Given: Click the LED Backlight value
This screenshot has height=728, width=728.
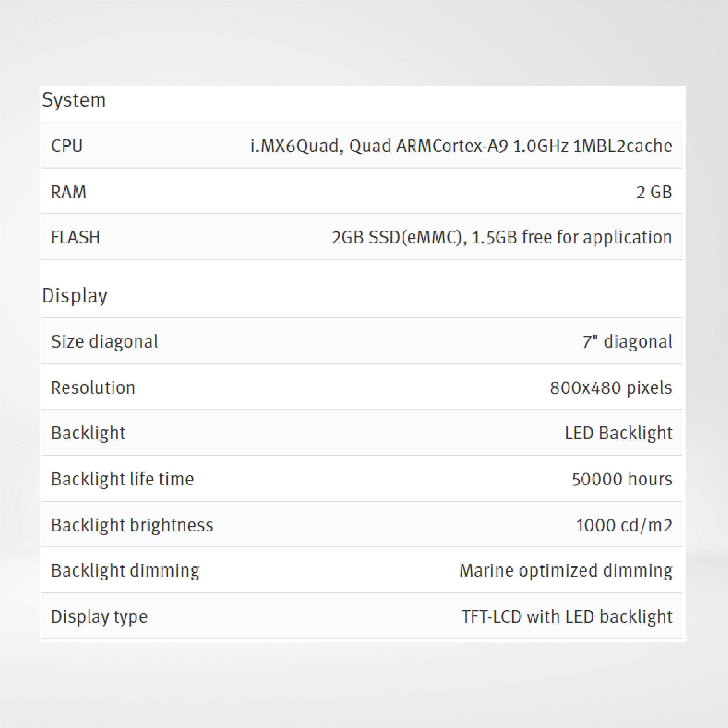Looking at the screenshot, I should point(618,433).
